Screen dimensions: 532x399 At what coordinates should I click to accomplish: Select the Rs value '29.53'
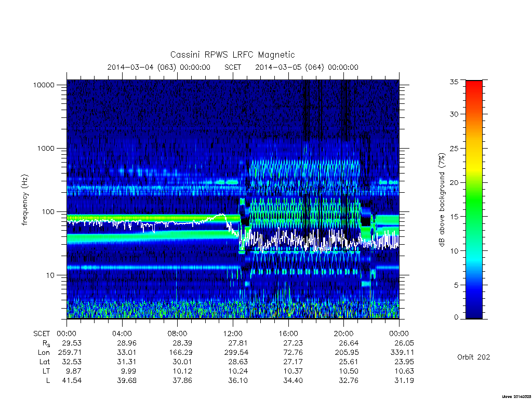point(72,343)
